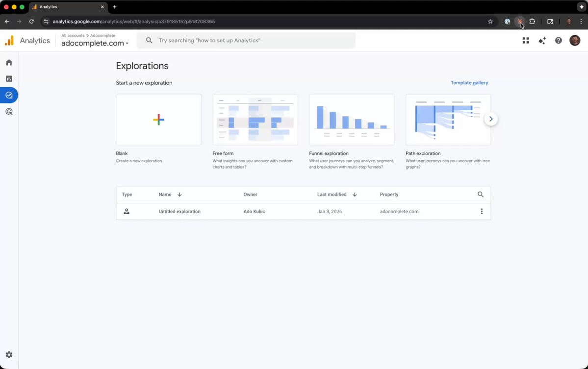Choose the Path exploration template thumbnail
The width and height of the screenshot is (588, 369).
448,120
